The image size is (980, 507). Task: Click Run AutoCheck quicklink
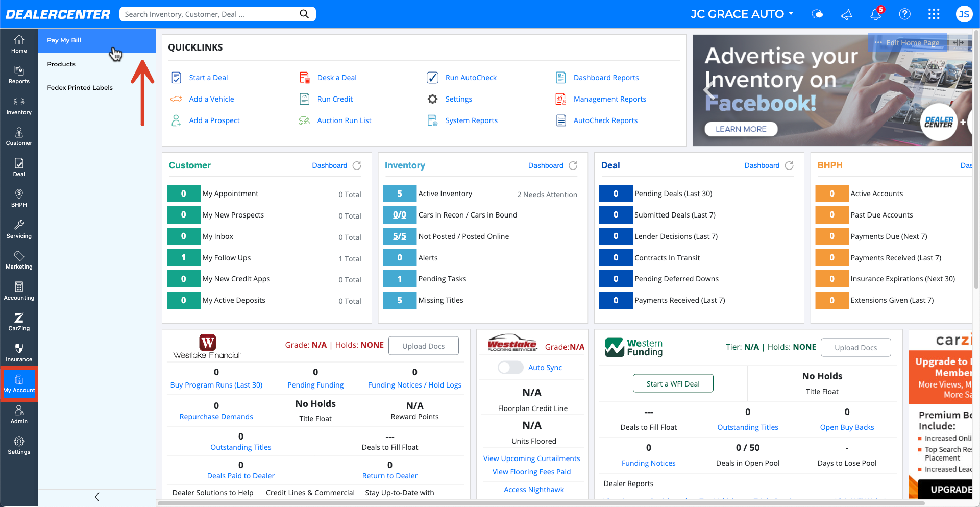tap(471, 78)
